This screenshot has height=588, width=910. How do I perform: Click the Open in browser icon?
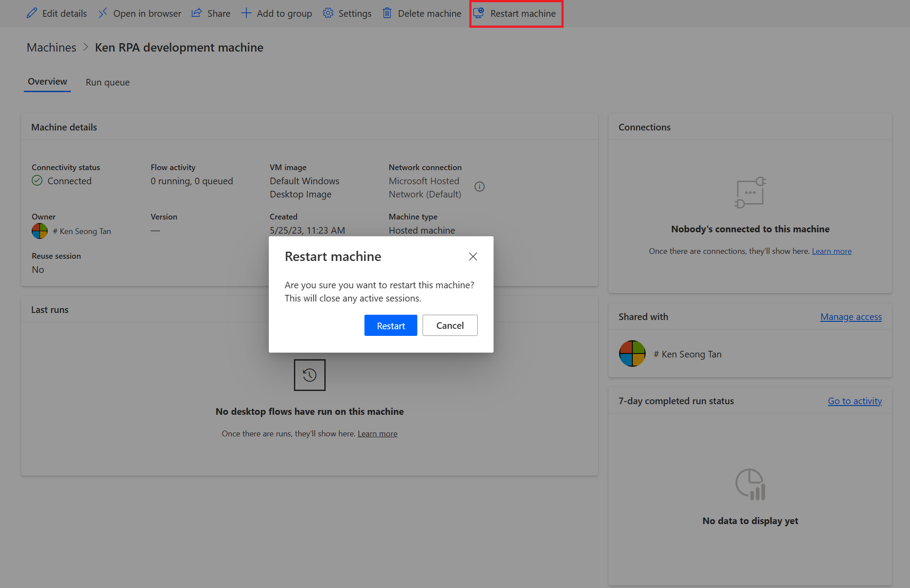coord(102,13)
